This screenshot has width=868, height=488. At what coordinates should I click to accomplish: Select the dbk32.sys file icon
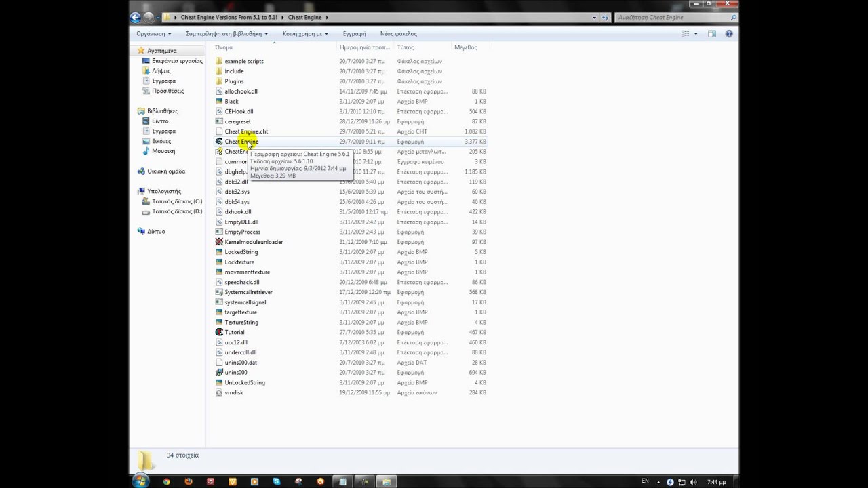coord(219,192)
